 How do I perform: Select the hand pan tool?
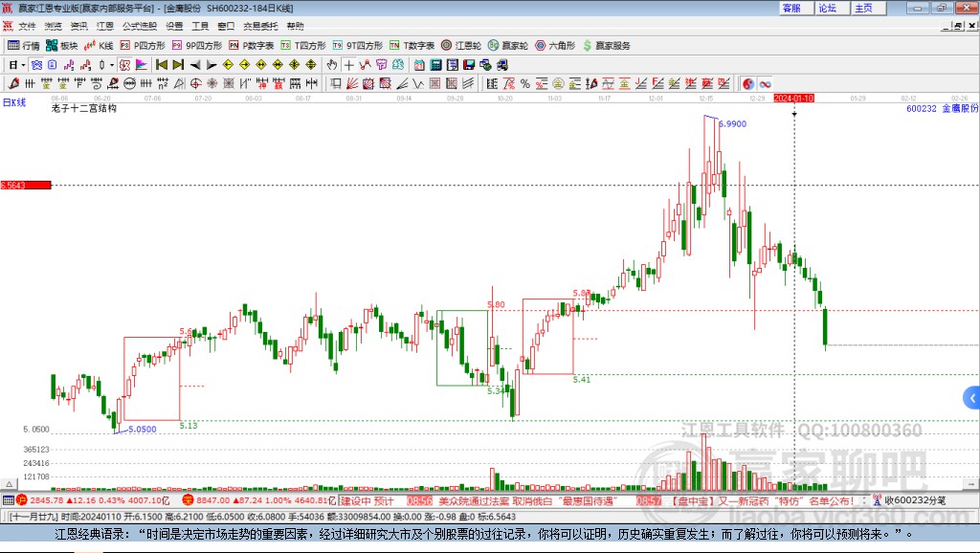click(332, 65)
